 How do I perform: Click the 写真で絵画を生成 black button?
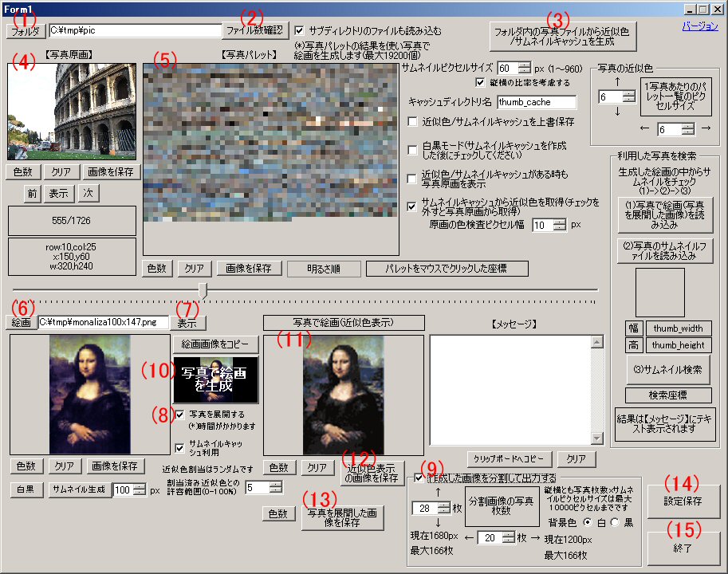215,379
